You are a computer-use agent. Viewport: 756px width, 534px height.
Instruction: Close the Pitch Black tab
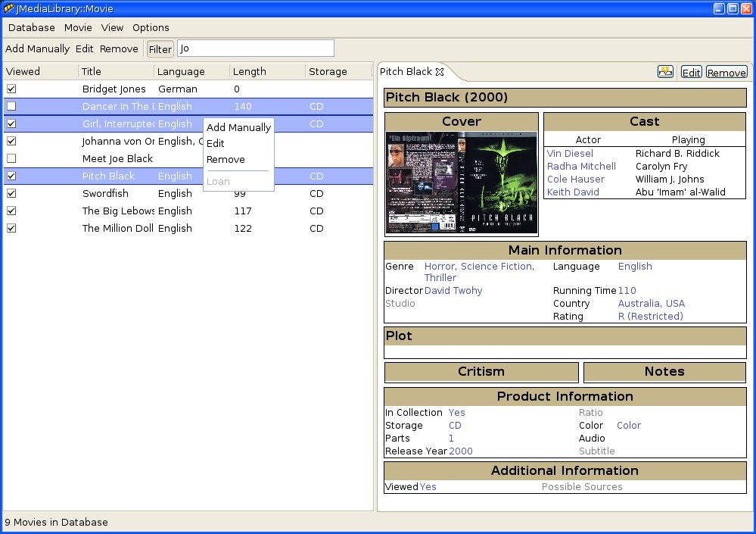tap(440, 72)
